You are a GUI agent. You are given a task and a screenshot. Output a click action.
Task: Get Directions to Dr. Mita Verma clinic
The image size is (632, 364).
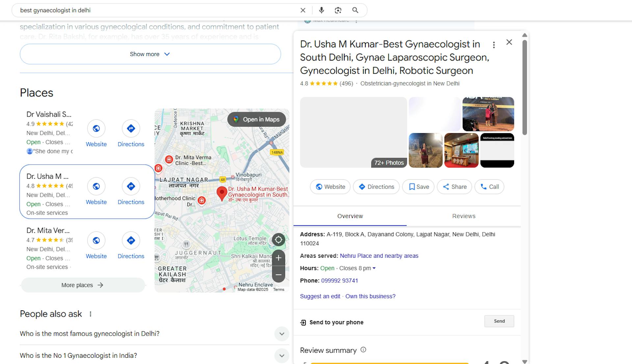(131, 246)
